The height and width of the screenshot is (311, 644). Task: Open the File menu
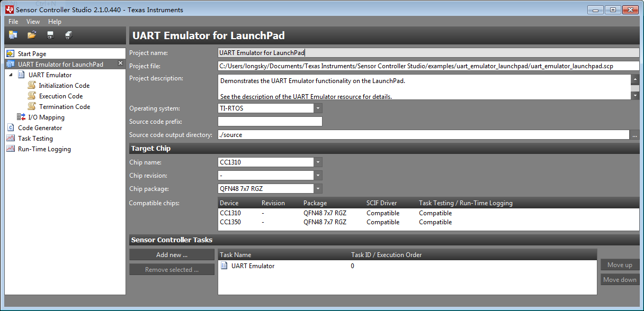(13, 22)
